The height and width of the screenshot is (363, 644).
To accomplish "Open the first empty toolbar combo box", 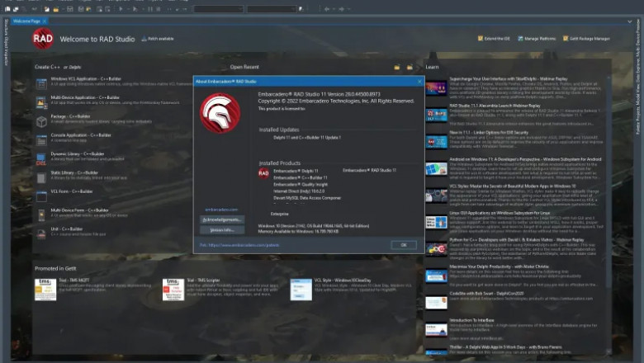I will coord(219,8).
